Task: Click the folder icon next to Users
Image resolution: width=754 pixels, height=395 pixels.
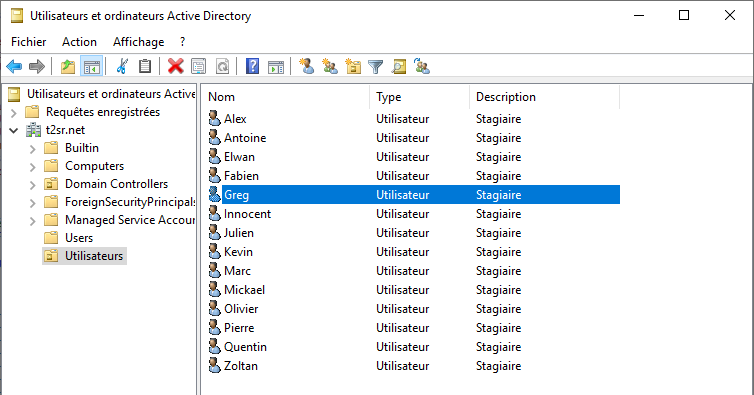Action: [51, 238]
